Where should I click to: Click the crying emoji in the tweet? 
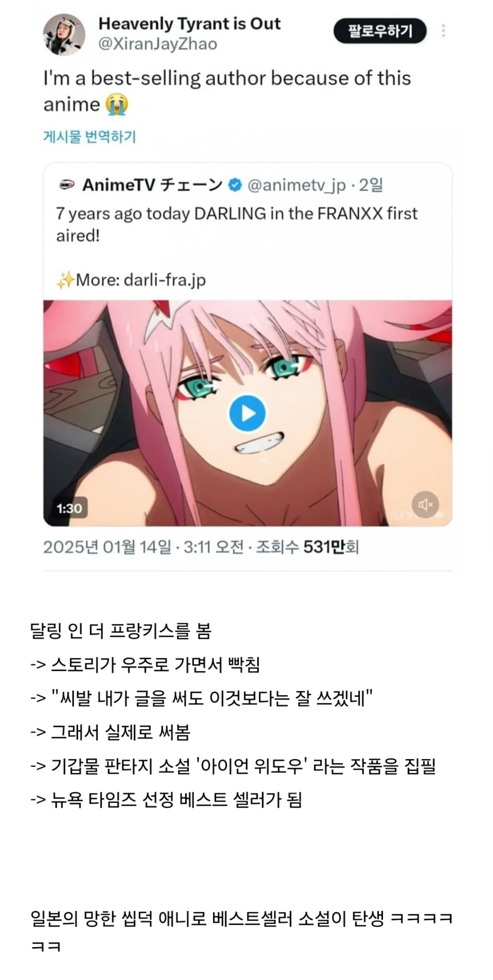click(117, 105)
